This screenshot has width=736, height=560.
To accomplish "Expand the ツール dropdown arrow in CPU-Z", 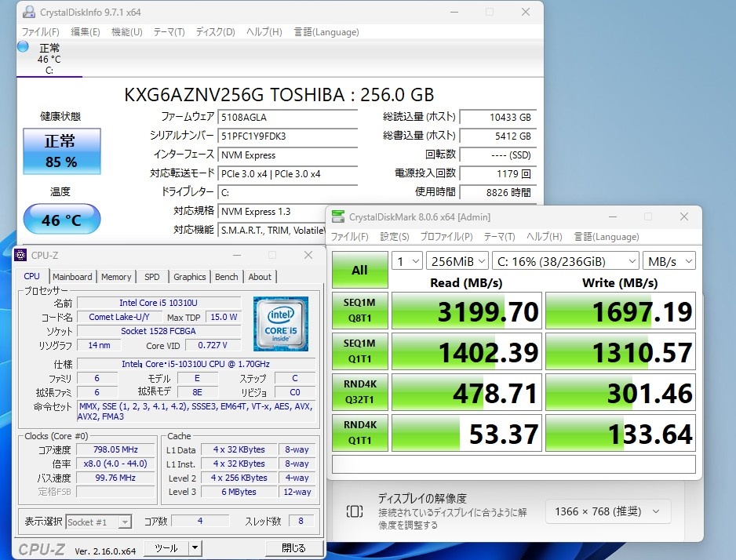I will pos(195,547).
